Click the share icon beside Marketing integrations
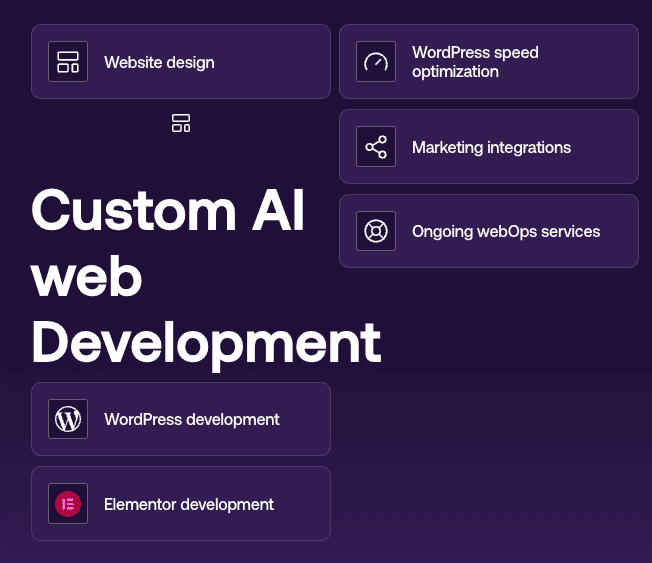 point(375,146)
